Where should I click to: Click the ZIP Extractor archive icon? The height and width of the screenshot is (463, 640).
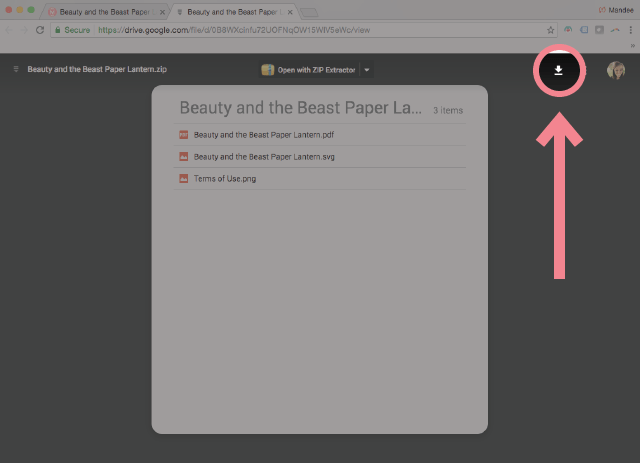coord(268,70)
